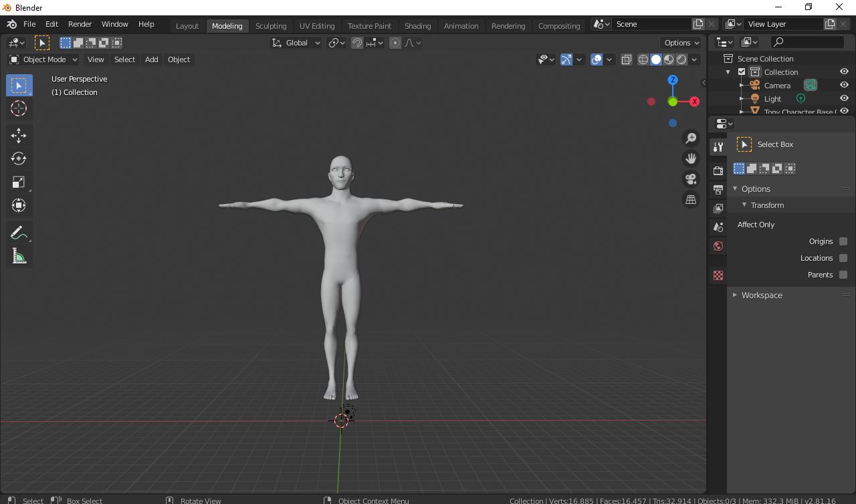The height and width of the screenshot is (504, 856).
Task: Open the shading options dropdown arrow
Action: coord(694,59)
